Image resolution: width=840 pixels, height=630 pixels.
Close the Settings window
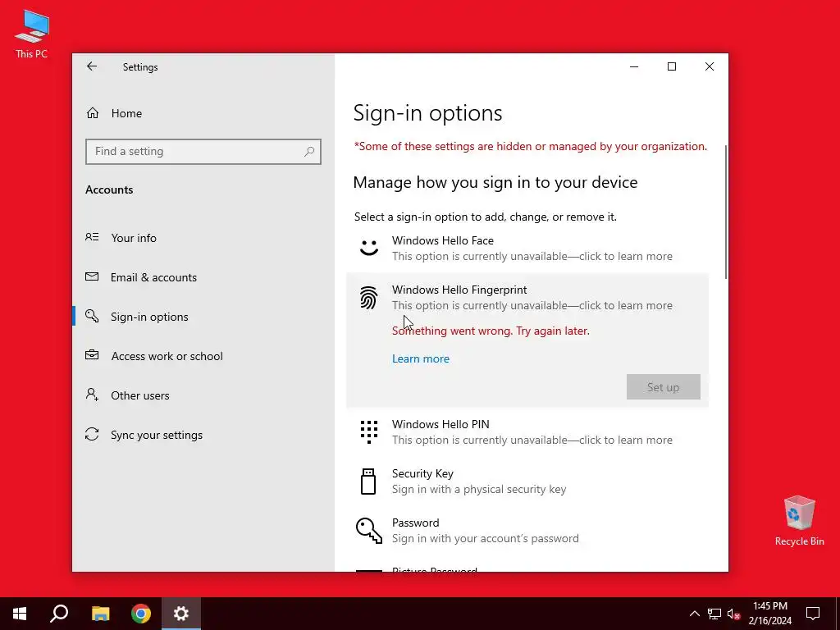pos(710,66)
